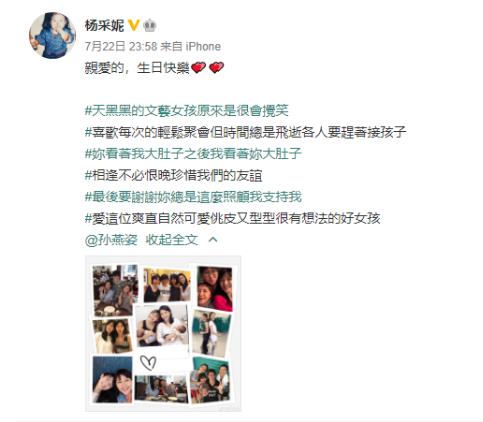
Task: Click the right red heart emoji
Action: [216, 68]
